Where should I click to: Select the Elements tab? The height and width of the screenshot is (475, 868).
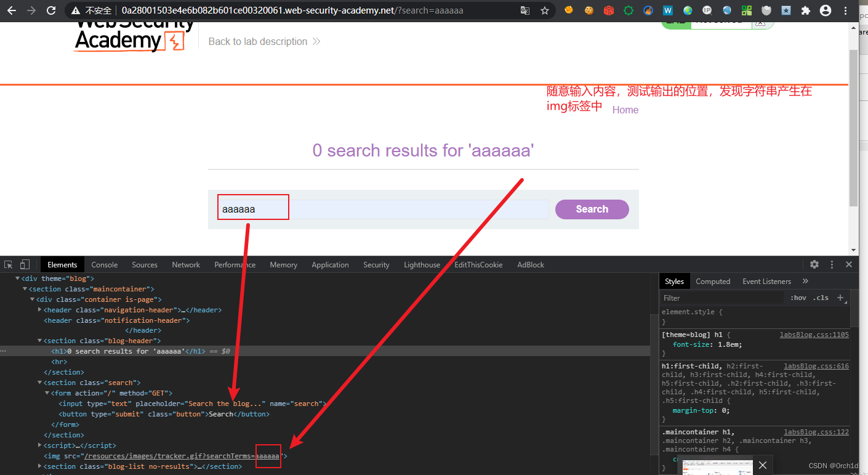click(62, 265)
